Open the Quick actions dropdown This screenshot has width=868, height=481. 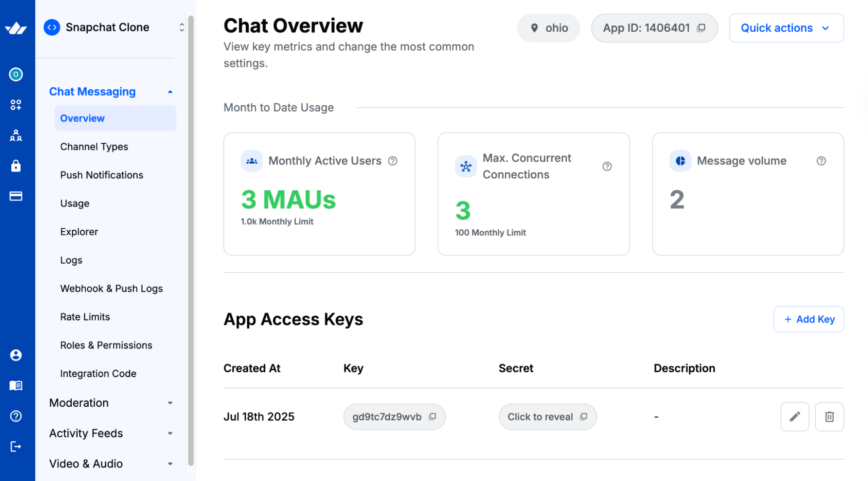tap(786, 28)
